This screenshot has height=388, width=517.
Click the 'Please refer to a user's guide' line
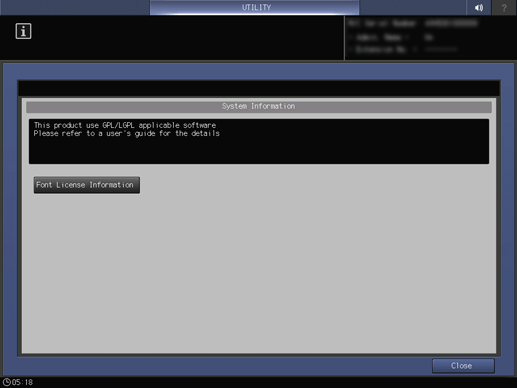[x=127, y=134]
